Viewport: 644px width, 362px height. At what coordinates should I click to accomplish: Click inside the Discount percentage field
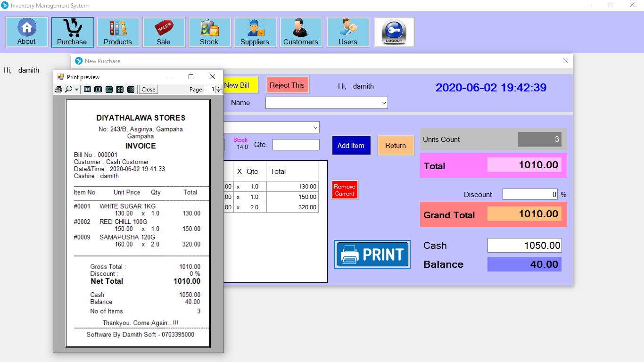pyautogui.click(x=530, y=194)
